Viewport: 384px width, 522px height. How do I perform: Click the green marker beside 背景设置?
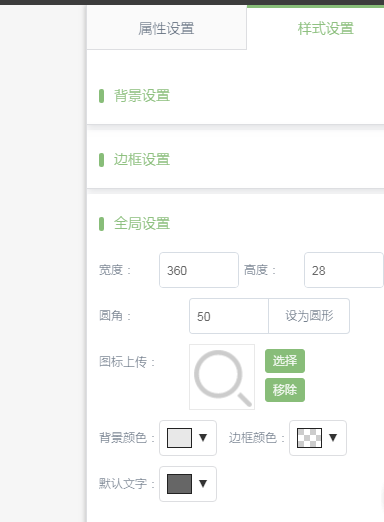[x=102, y=96]
